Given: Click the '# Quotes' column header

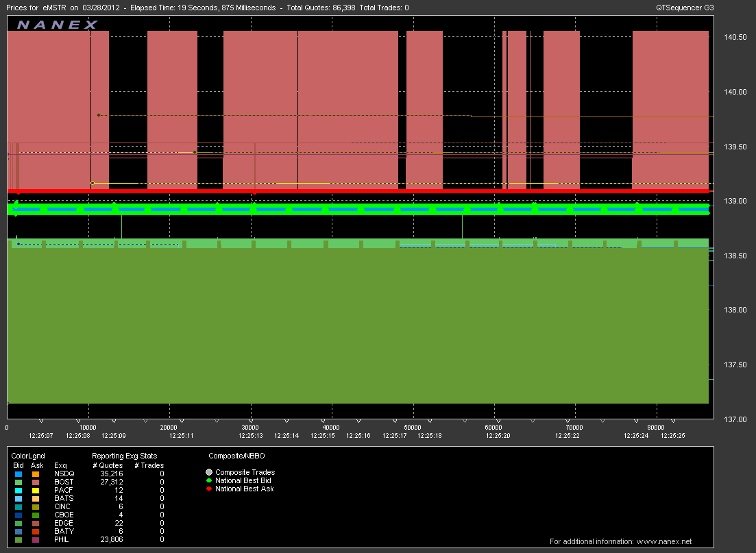Looking at the screenshot, I should pyautogui.click(x=108, y=466).
